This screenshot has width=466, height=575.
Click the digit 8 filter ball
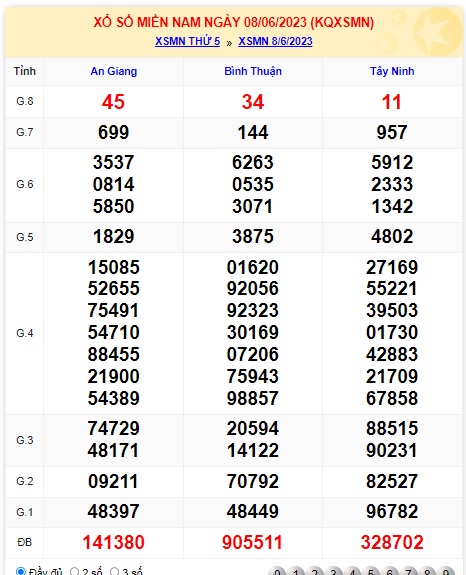[427, 571]
